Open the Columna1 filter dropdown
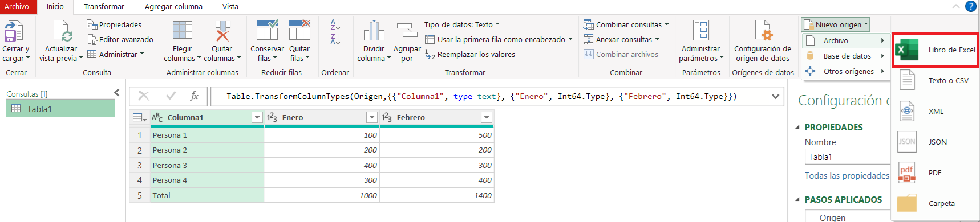The width and height of the screenshot is (980, 222). (257, 117)
